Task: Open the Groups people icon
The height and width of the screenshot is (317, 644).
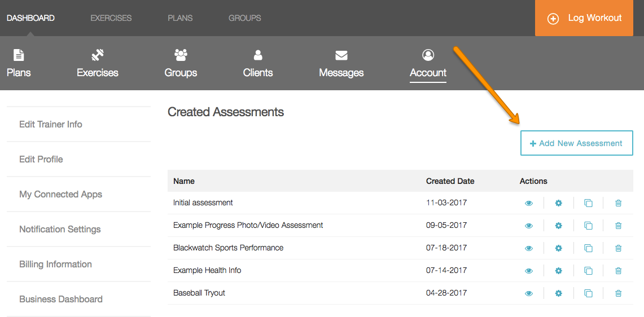Action: (x=181, y=55)
